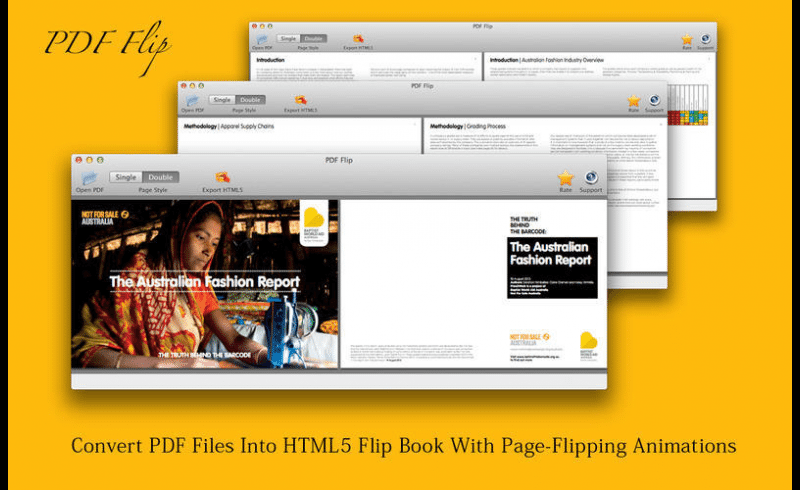Click Support icon in the rearmost window
This screenshot has height=490, width=800.
[705, 39]
